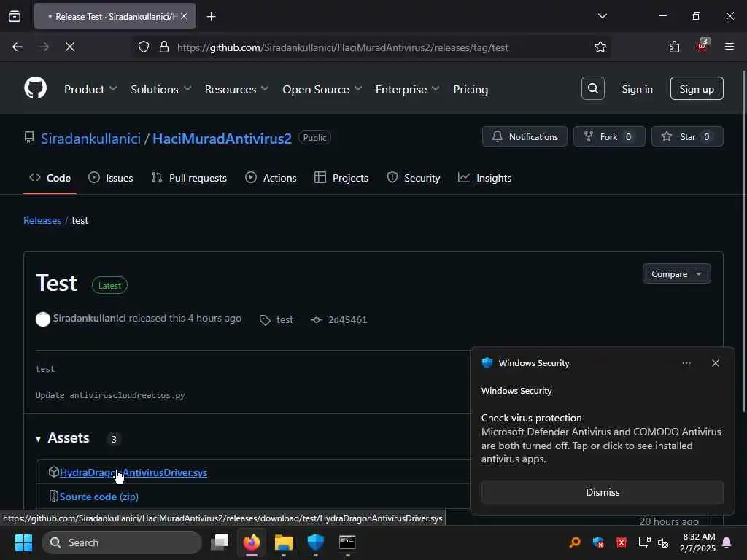This screenshot has width=747, height=560.
Task: Open the Insights tab
Action: (484, 178)
